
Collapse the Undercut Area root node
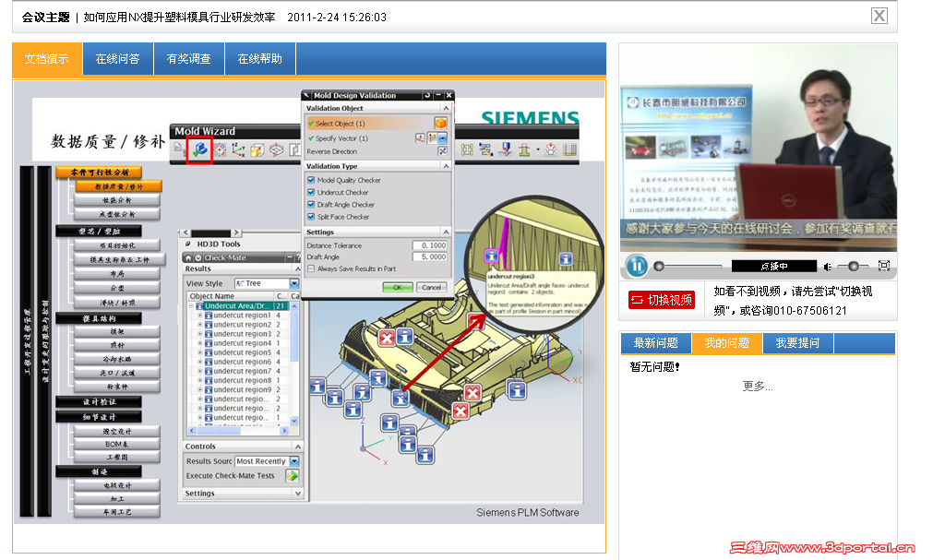coord(192,306)
